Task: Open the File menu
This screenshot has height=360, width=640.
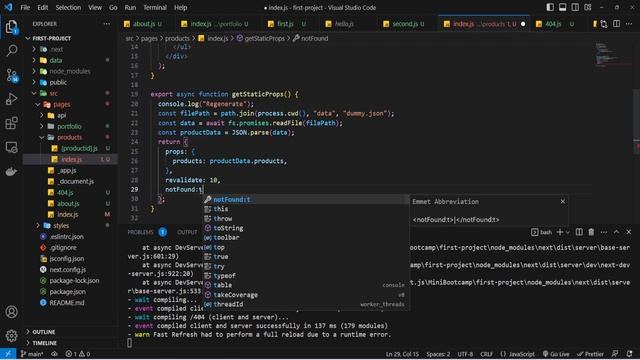Action: pyautogui.click(x=25, y=7)
